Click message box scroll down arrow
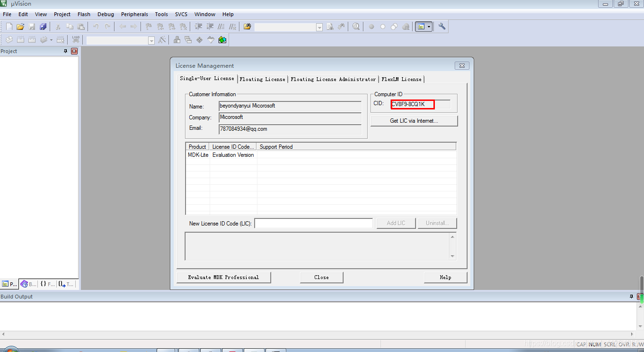 point(453,256)
